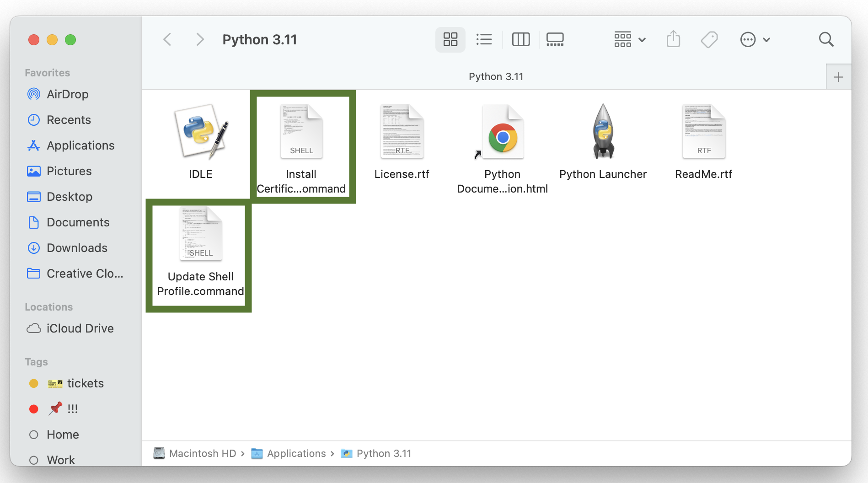Zoom the window with green button
The image size is (868, 483).
(x=70, y=40)
